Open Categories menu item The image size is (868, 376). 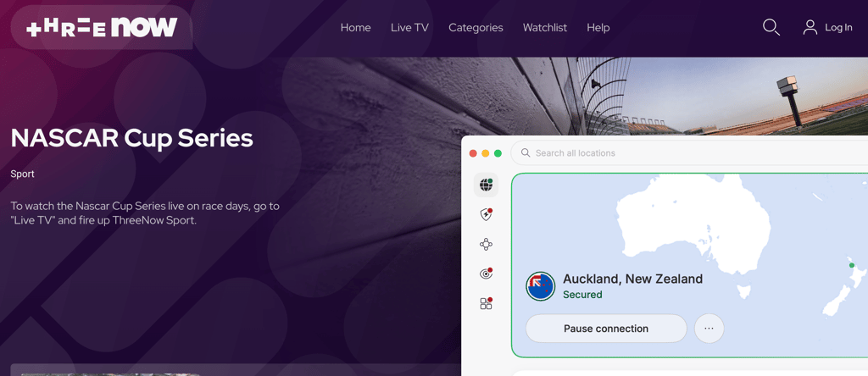pyautogui.click(x=476, y=28)
